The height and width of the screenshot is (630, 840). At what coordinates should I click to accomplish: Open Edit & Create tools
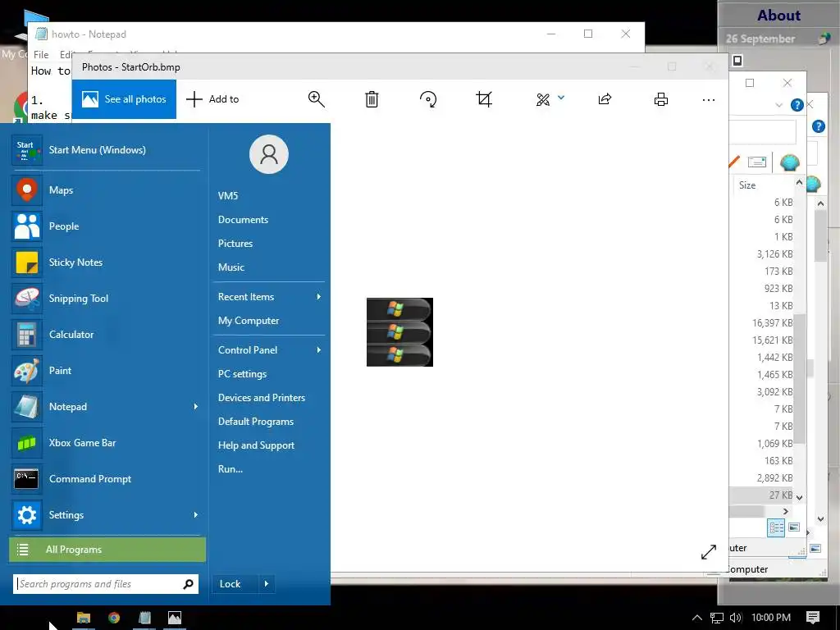pyautogui.click(x=543, y=99)
